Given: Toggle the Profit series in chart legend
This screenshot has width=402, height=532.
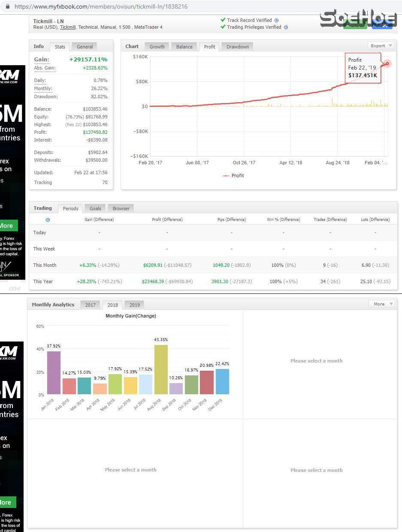Looking at the screenshot, I should tap(233, 175).
